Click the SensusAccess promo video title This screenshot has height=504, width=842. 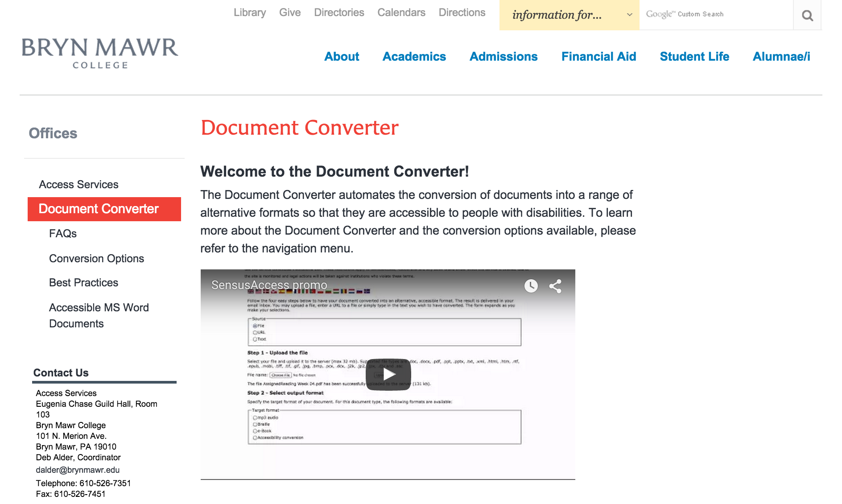tap(269, 285)
